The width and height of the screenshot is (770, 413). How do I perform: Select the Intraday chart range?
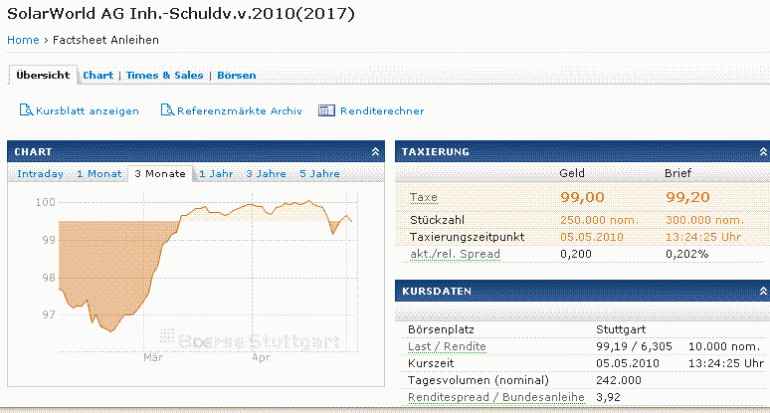point(40,174)
